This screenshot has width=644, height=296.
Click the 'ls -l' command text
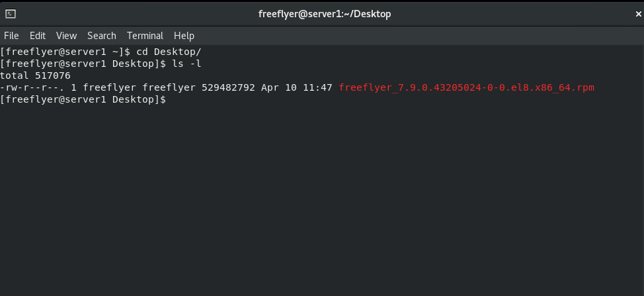tap(187, 64)
